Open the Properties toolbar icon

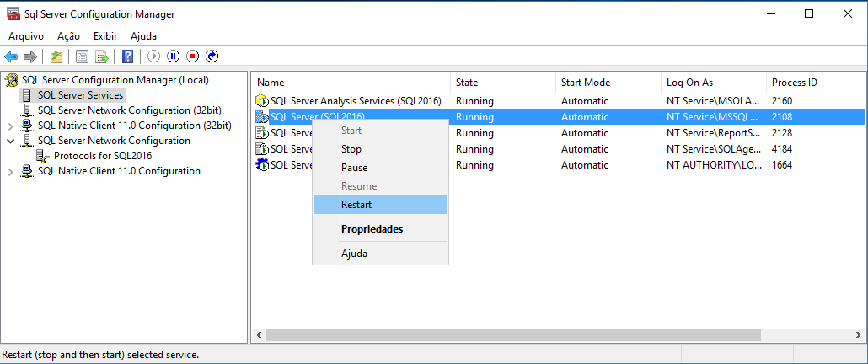83,56
